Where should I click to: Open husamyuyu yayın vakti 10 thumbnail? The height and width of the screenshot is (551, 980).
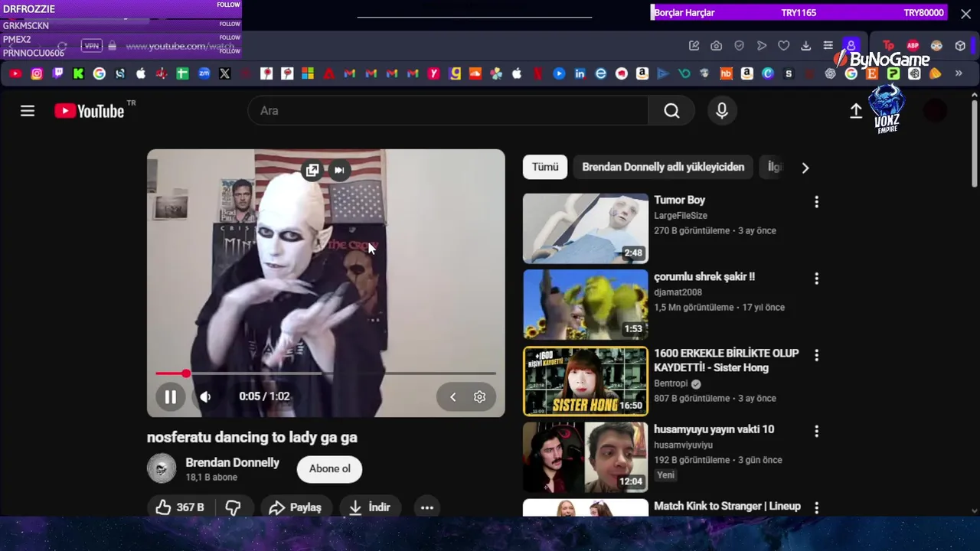[x=585, y=458]
